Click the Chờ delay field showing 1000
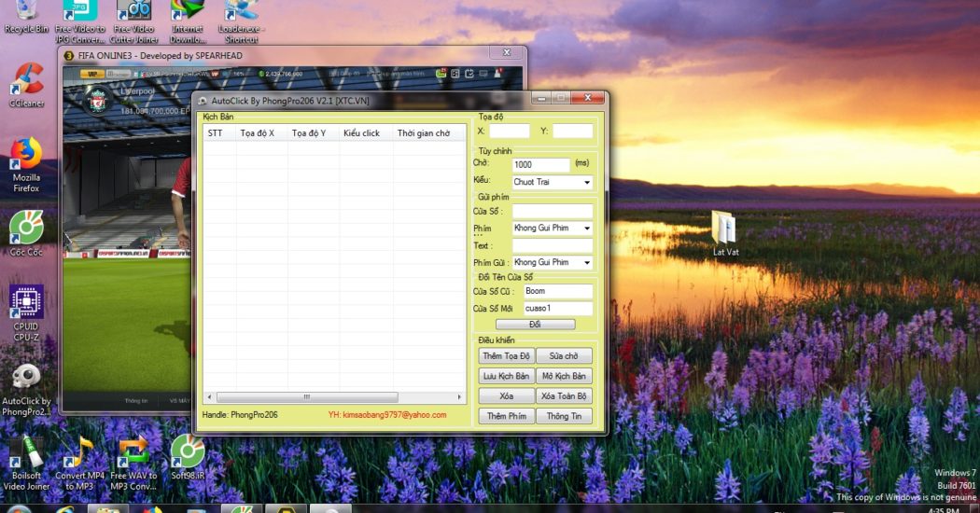Image resolution: width=980 pixels, height=513 pixels. pyautogui.click(x=541, y=165)
